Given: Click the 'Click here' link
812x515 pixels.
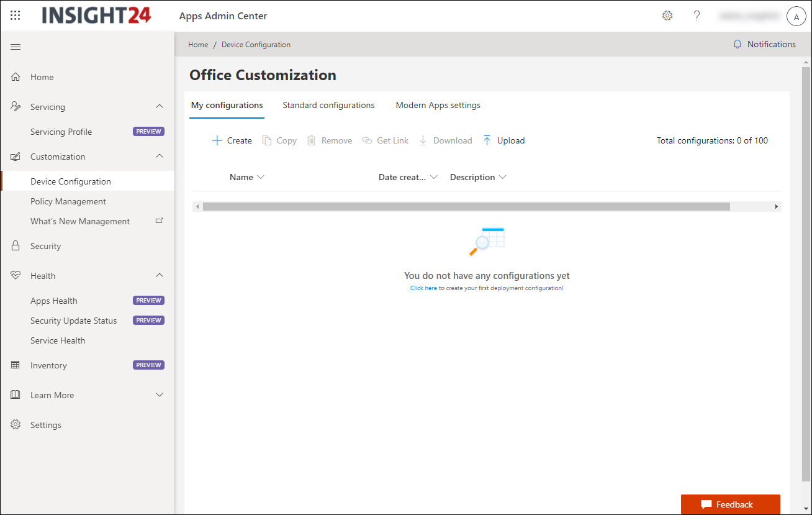Looking at the screenshot, I should tap(423, 288).
